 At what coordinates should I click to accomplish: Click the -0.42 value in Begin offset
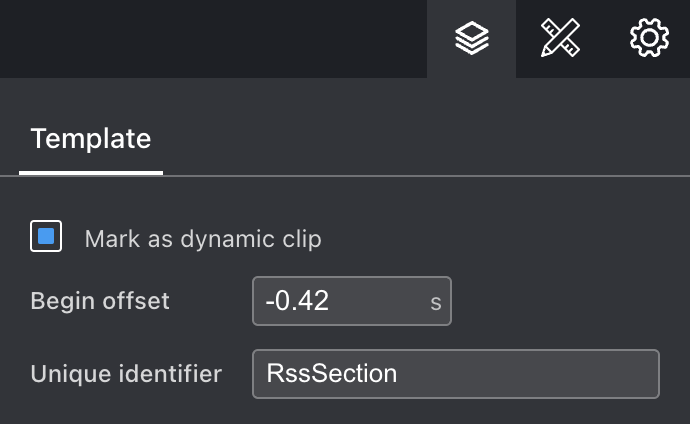point(297,301)
